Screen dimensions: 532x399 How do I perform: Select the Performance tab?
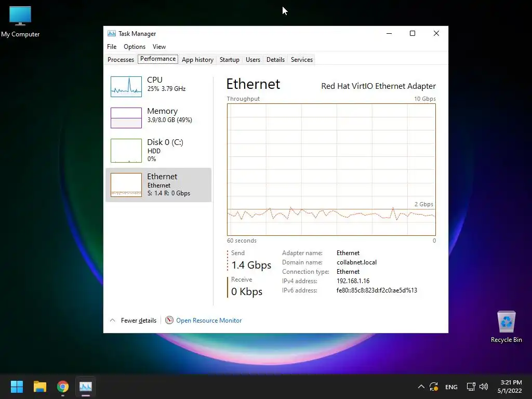click(x=158, y=59)
